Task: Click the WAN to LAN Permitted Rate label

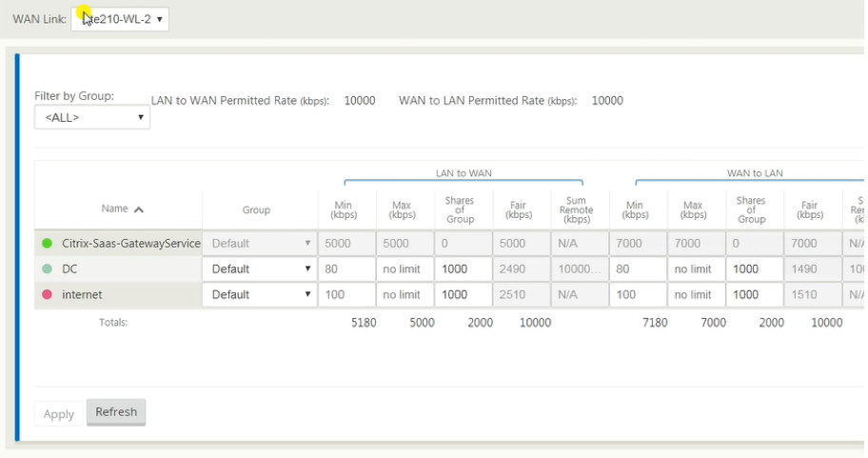Action: [487, 101]
